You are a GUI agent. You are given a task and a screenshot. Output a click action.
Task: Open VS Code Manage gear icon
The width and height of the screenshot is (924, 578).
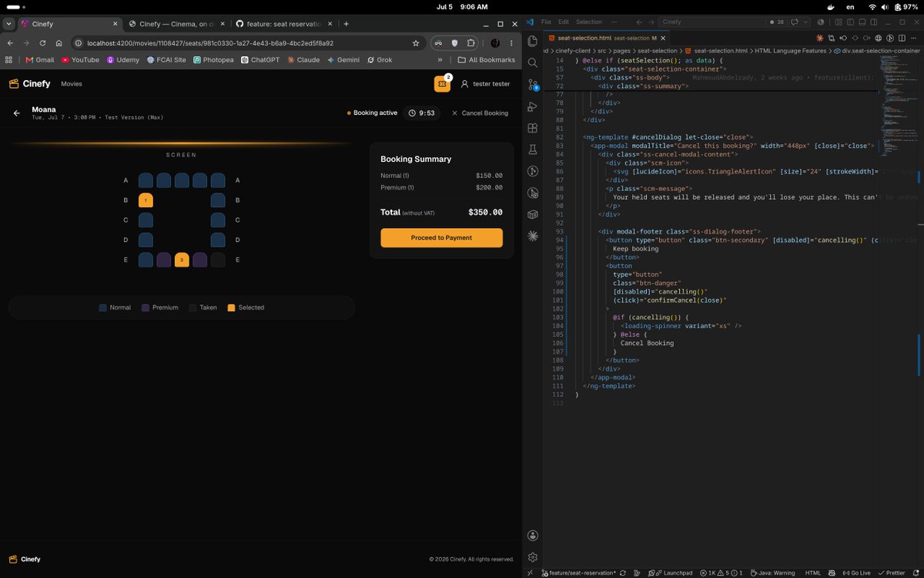coord(532,557)
